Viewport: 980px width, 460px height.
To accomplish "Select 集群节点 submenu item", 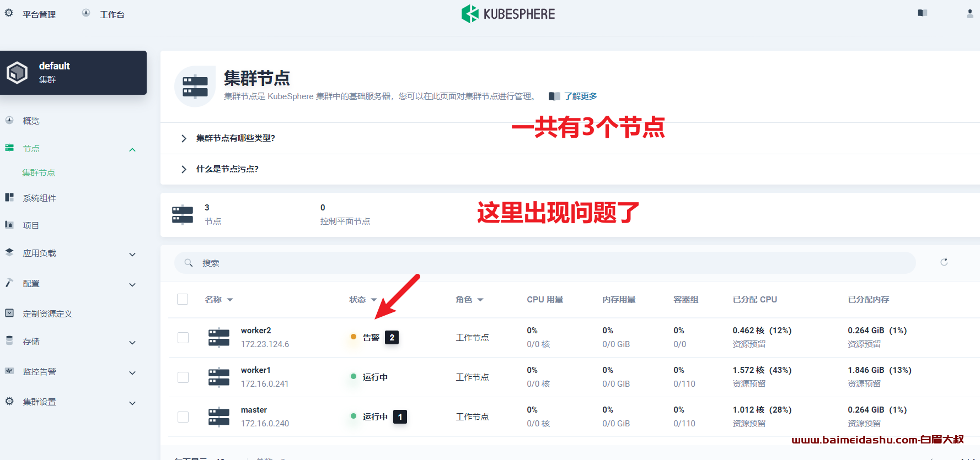I will 39,172.
